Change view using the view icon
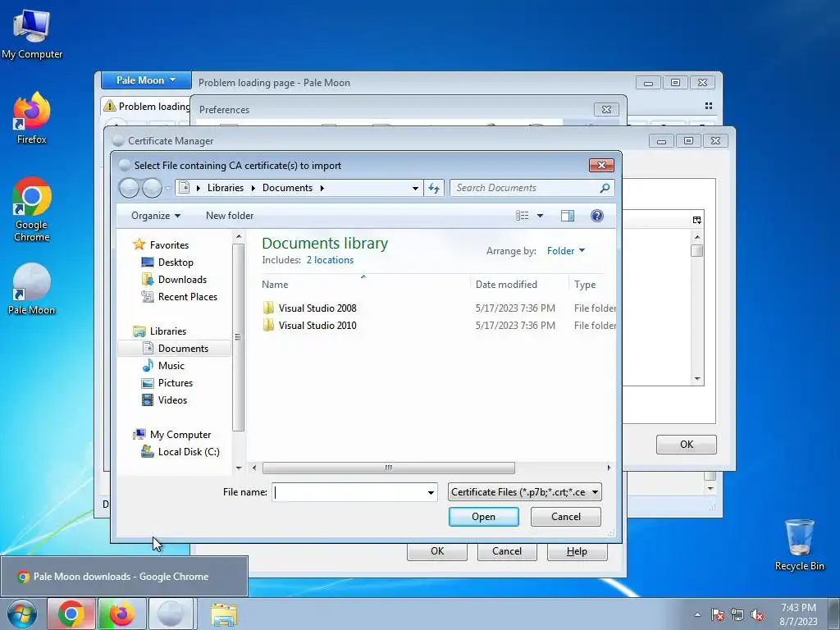The height and width of the screenshot is (630, 840). pyautogui.click(x=523, y=216)
